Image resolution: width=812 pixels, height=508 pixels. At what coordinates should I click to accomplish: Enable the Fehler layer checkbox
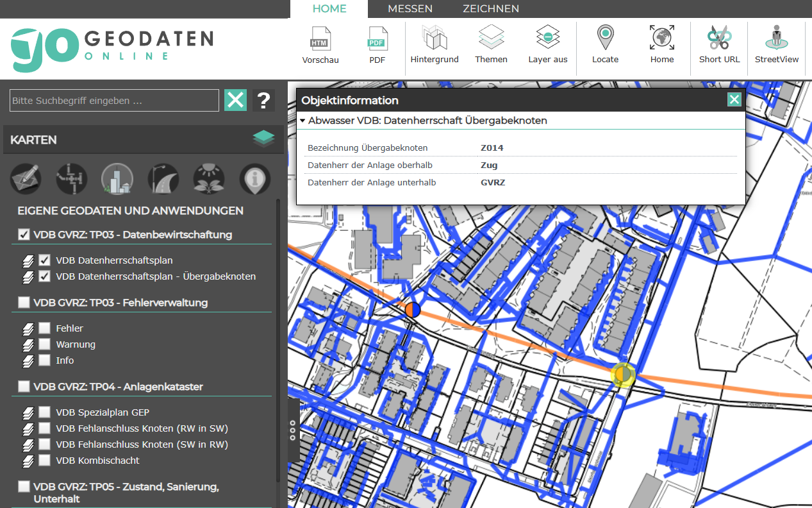point(44,328)
